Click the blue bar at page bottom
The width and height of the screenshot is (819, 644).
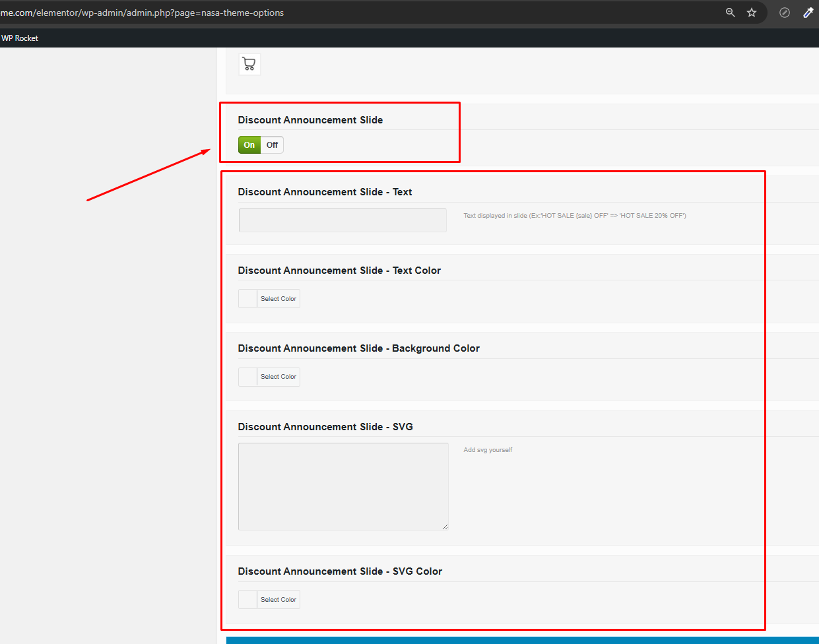coord(521,640)
